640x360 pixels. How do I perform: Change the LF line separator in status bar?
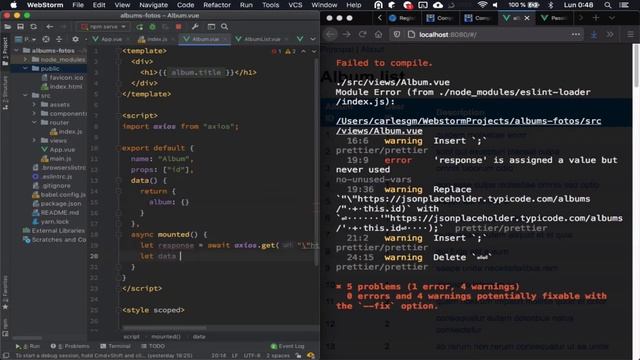tap(235, 356)
